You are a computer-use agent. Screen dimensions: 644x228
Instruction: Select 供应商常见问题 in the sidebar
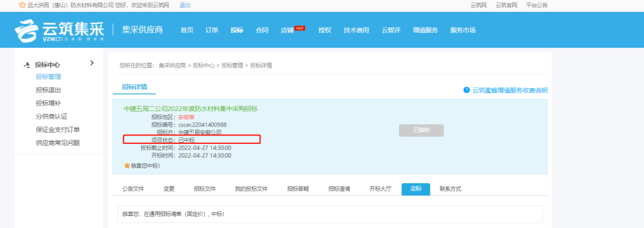click(58, 143)
